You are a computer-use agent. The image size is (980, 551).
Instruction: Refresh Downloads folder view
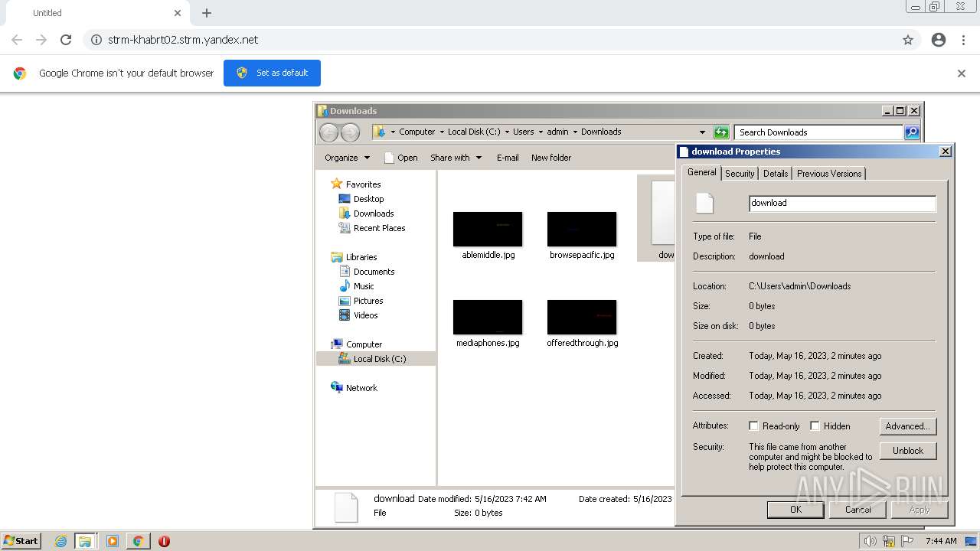pos(720,132)
